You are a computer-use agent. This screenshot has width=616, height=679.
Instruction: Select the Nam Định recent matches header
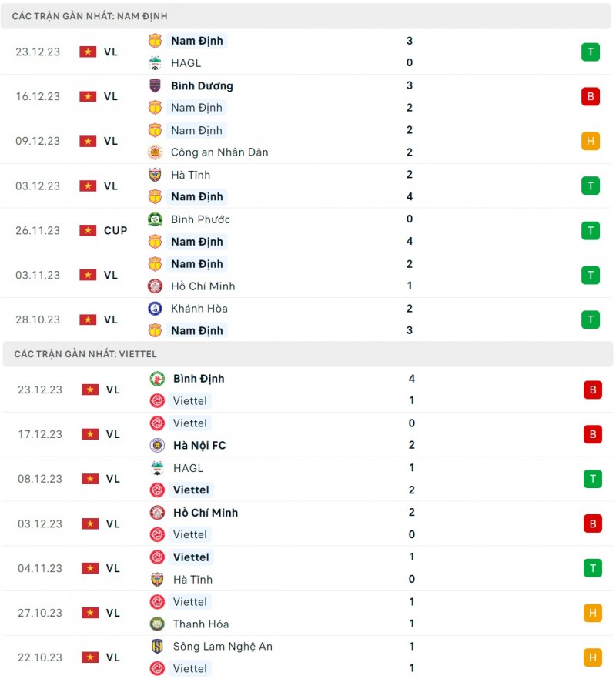click(90, 16)
